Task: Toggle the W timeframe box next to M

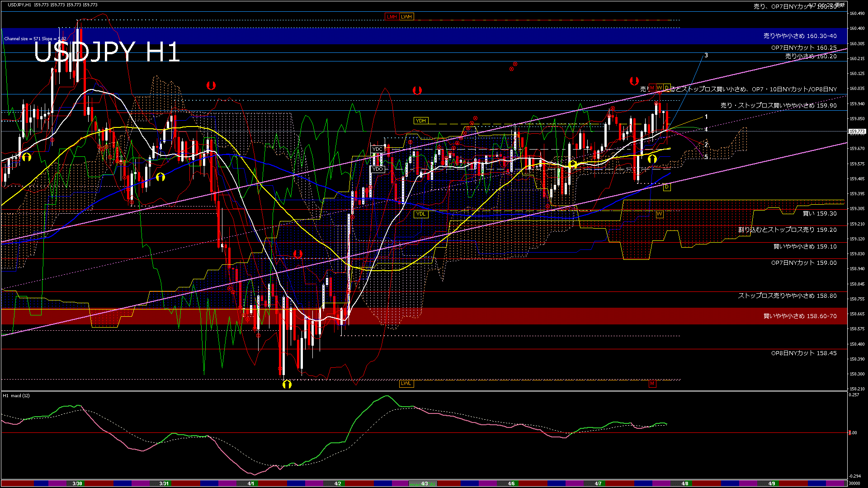Action: pos(660,88)
